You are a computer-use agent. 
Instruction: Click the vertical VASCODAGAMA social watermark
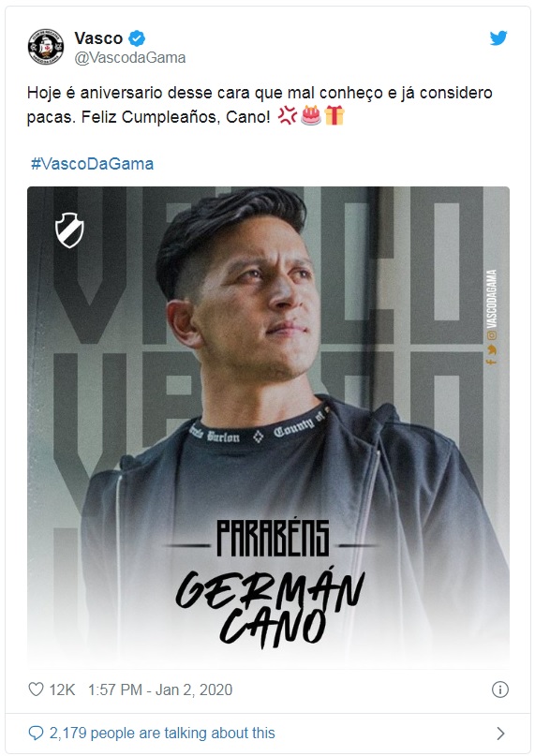(x=492, y=317)
